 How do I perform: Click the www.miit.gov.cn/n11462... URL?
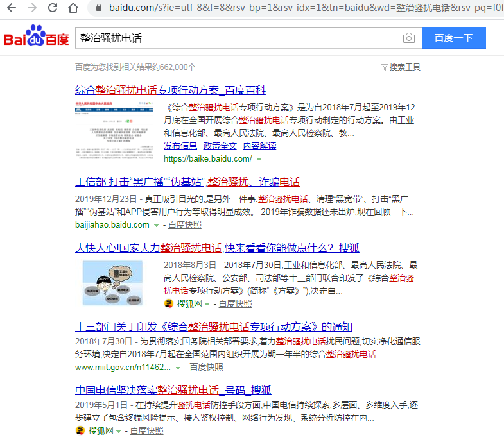point(123,367)
